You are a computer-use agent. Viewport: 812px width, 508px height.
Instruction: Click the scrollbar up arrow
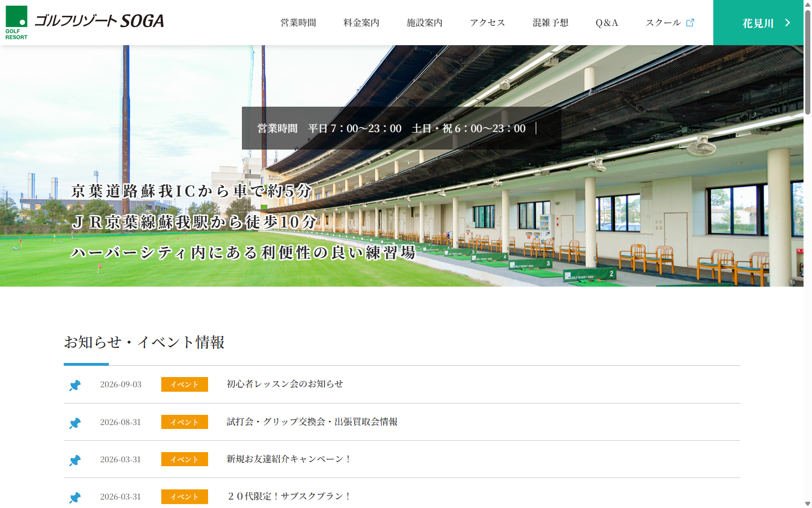point(807,4)
